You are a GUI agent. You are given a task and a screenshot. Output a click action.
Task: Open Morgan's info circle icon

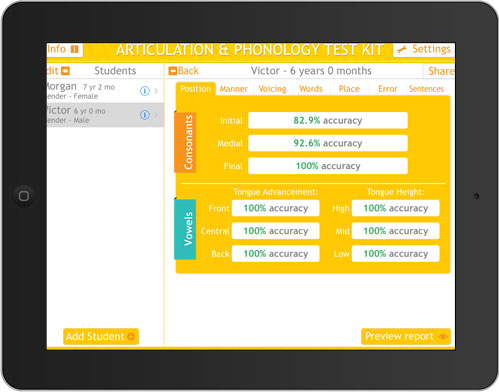point(145,91)
